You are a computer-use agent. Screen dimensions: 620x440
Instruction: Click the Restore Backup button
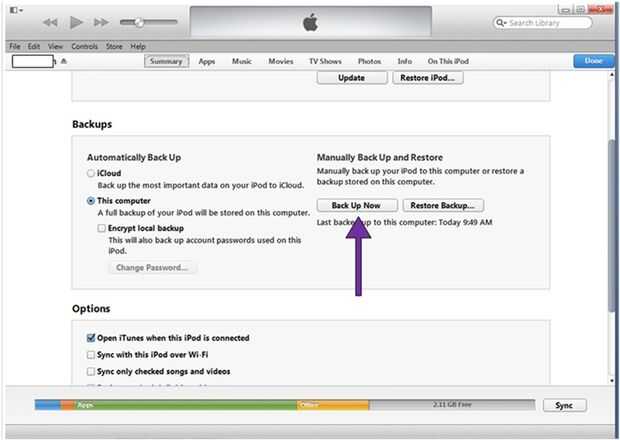click(x=443, y=205)
